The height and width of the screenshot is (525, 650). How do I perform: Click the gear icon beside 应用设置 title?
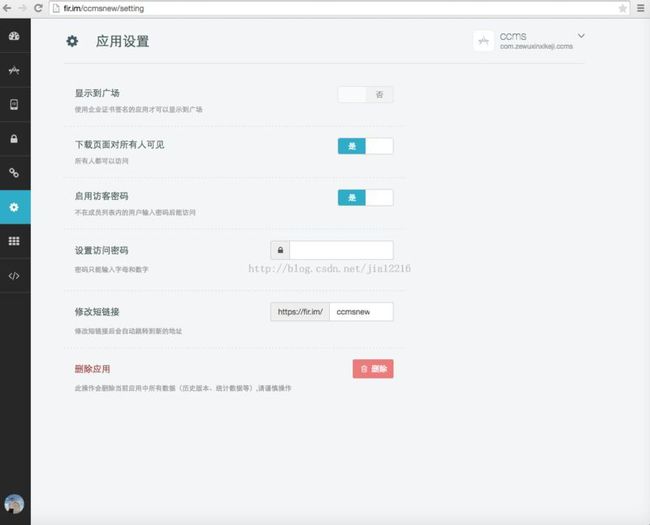(x=73, y=41)
